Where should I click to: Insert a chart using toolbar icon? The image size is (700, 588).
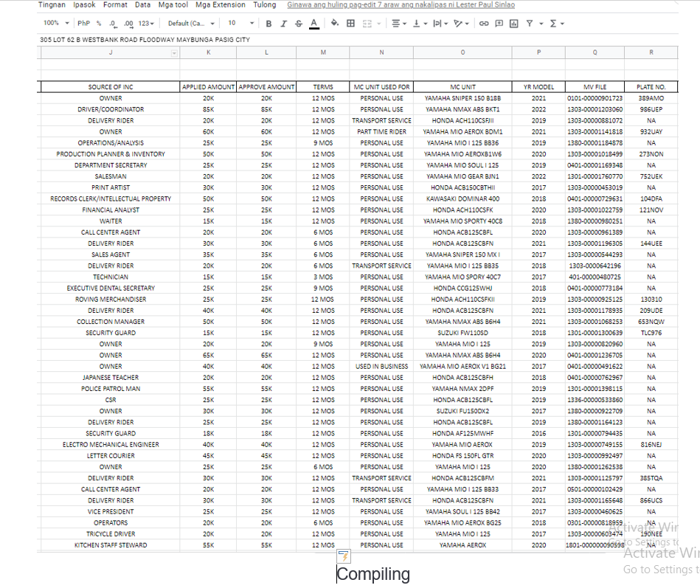tap(514, 24)
